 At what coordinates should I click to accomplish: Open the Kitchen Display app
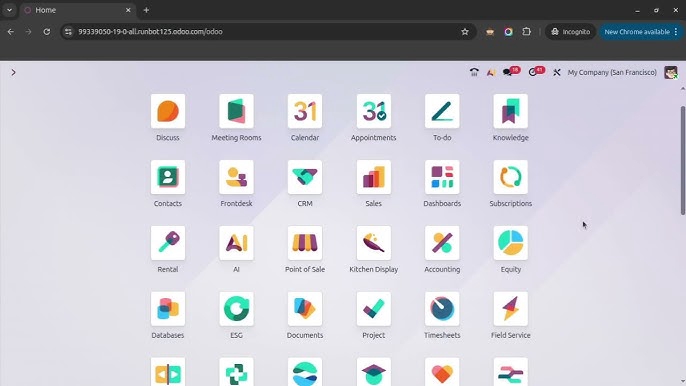pyautogui.click(x=374, y=243)
